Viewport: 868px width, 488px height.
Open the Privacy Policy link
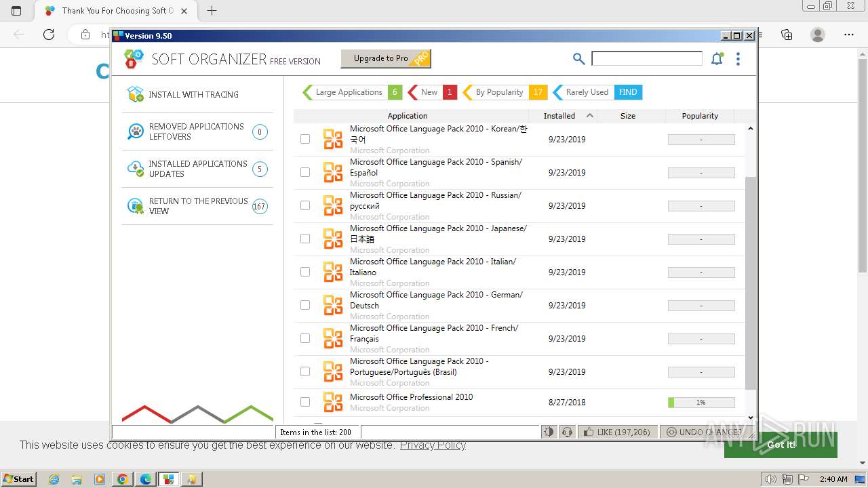433,445
